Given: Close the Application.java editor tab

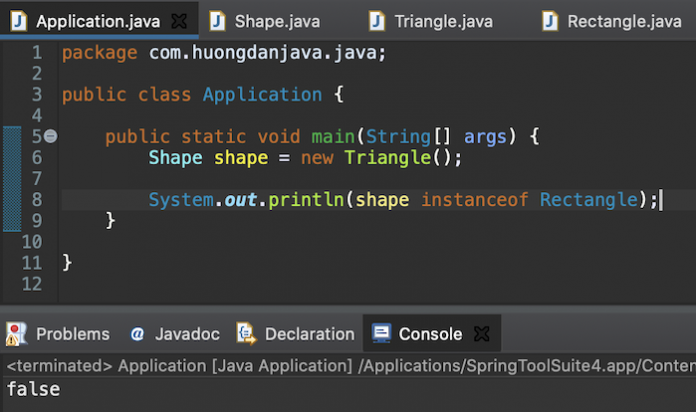Looking at the screenshot, I should point(178,21).
